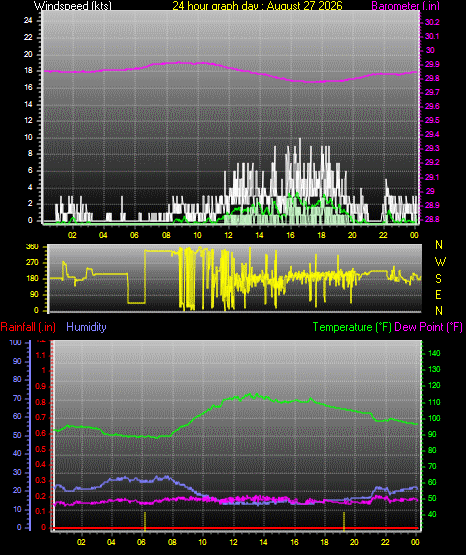Click barometer scale value "30.1"
The image size is (466, 555).
click(432, 36)
